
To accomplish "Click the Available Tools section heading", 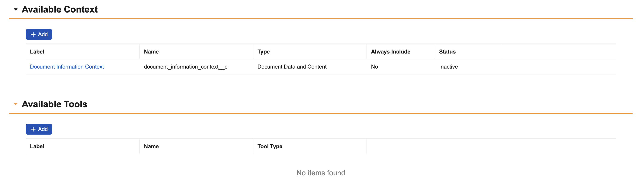I will click(x=54, y=104).
